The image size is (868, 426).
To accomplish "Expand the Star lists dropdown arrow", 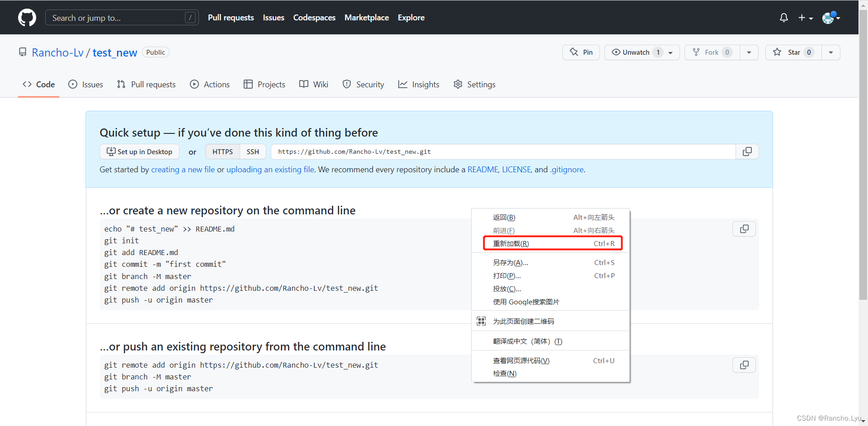I will click(831, 52).
